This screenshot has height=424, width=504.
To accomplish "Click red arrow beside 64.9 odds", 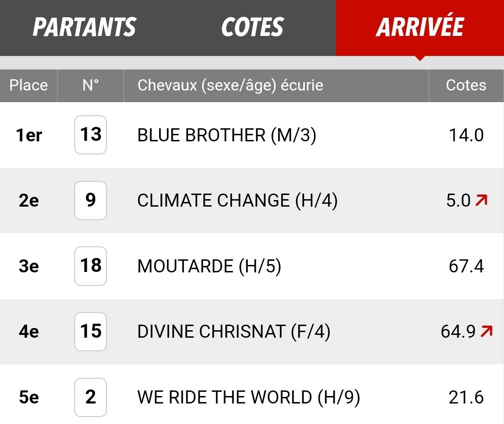I will (487, 331).
